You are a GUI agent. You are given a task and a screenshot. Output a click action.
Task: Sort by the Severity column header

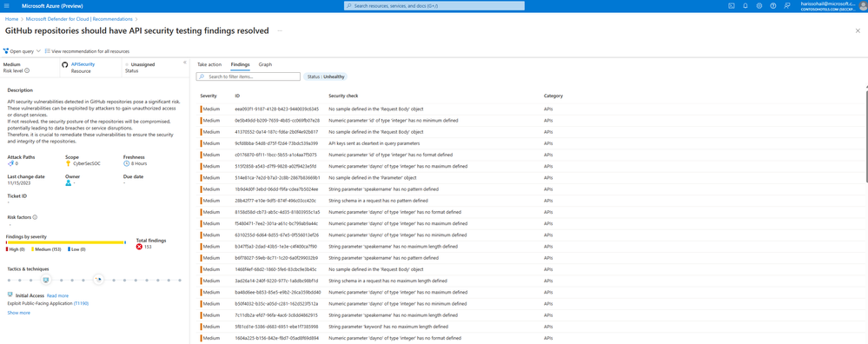click(209, 96)
